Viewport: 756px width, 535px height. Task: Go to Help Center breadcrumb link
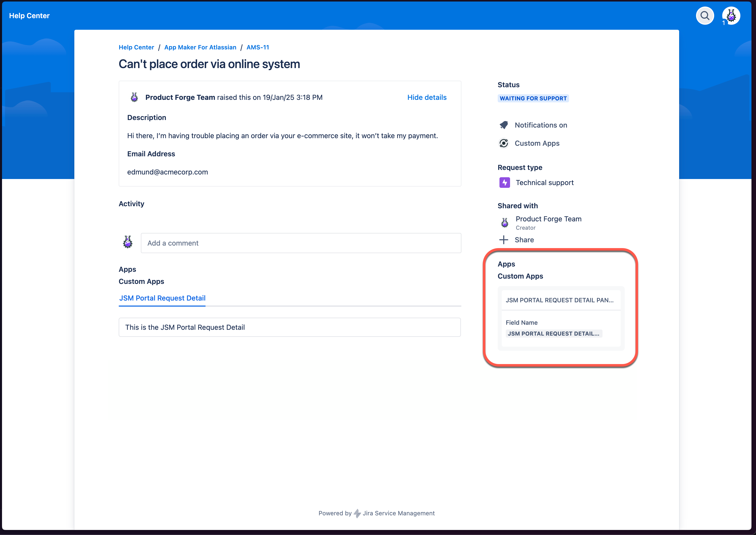136,47
